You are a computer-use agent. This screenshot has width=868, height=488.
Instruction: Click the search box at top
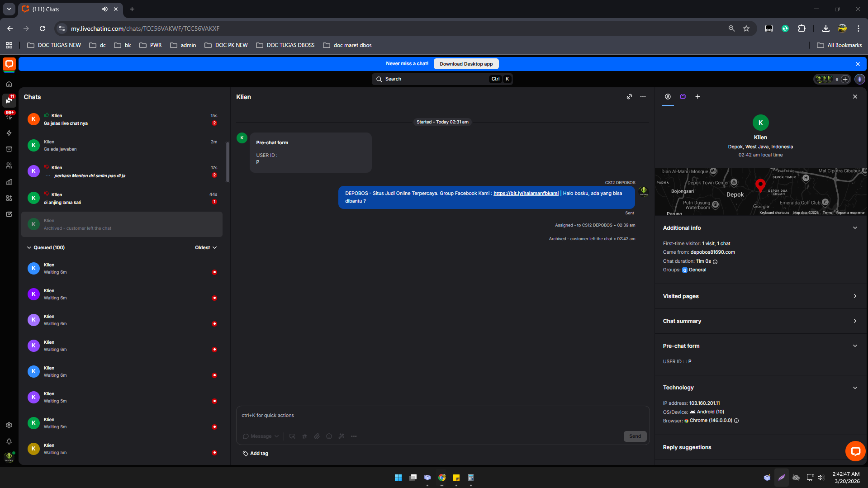tap(442, 79)
